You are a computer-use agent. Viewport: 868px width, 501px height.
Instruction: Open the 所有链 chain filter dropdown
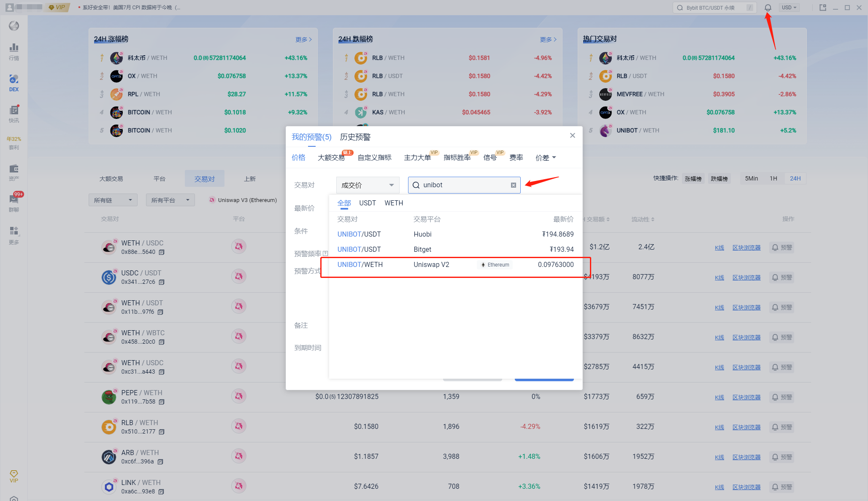(x=113, y=200)
